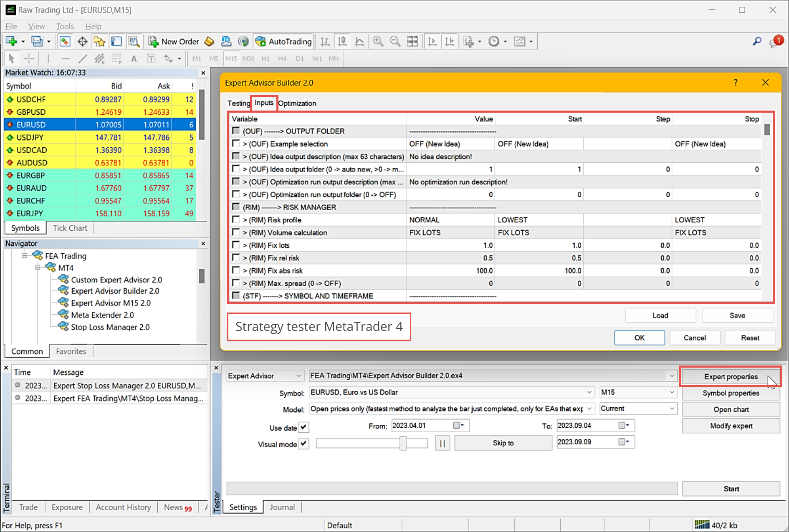Open the signals radar icon
789x532 pixels.
(243, 41)
